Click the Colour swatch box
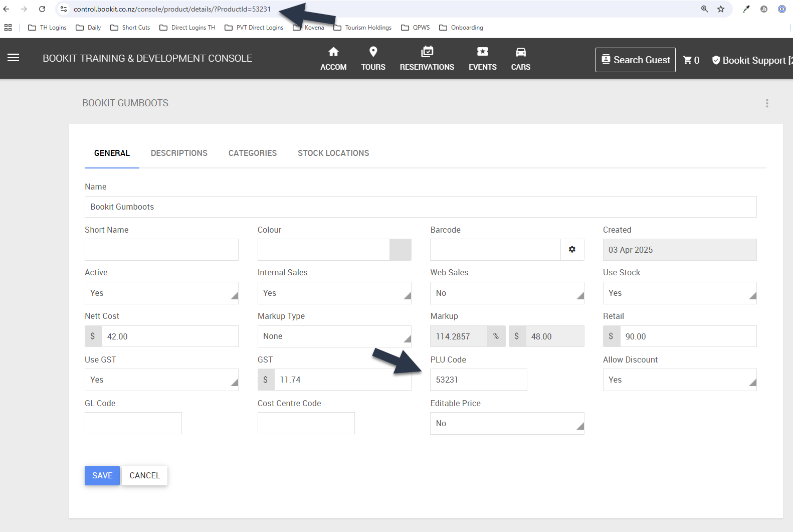793x532 pixels. click(401, 250)
